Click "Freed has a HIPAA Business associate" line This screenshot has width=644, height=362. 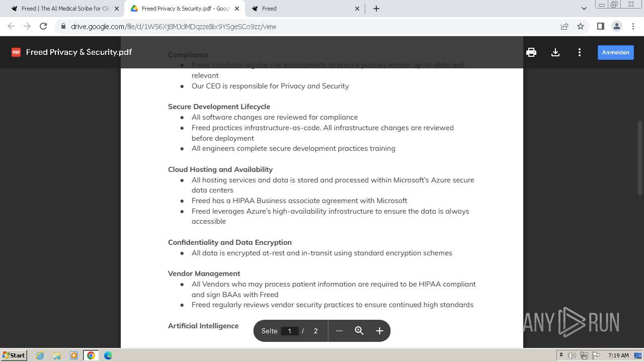[x=299, y=201]
